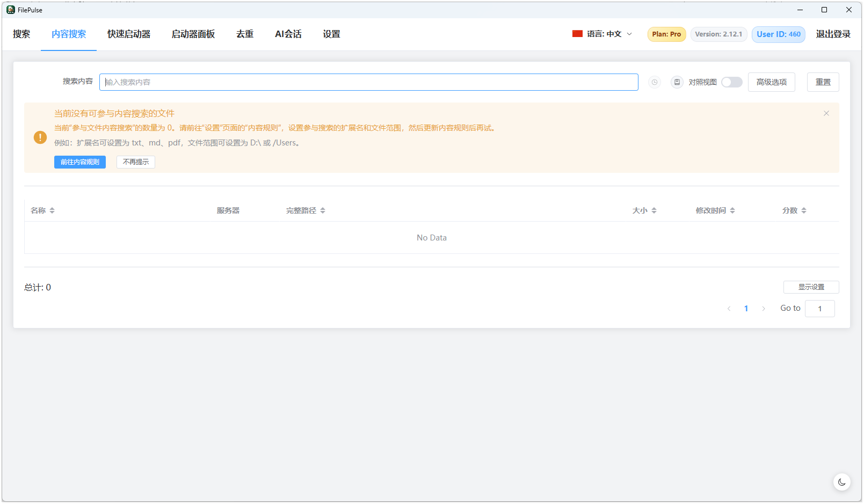Click the Go to page number field

coord(820,309)
